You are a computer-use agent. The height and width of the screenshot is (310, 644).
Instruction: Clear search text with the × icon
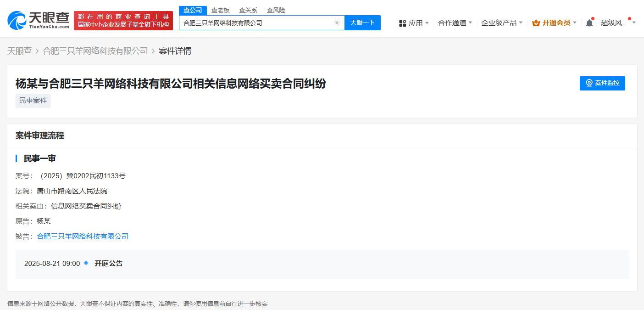coord(337,23)
